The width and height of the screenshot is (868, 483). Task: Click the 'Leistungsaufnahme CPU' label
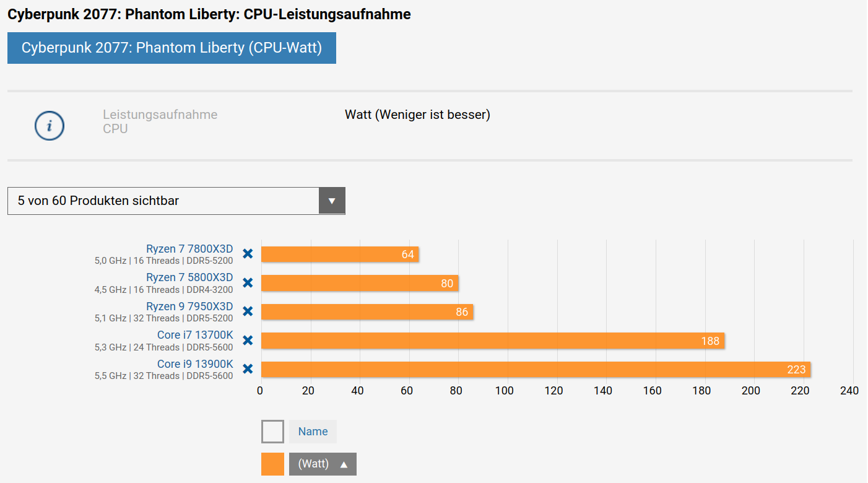(160, 121)
